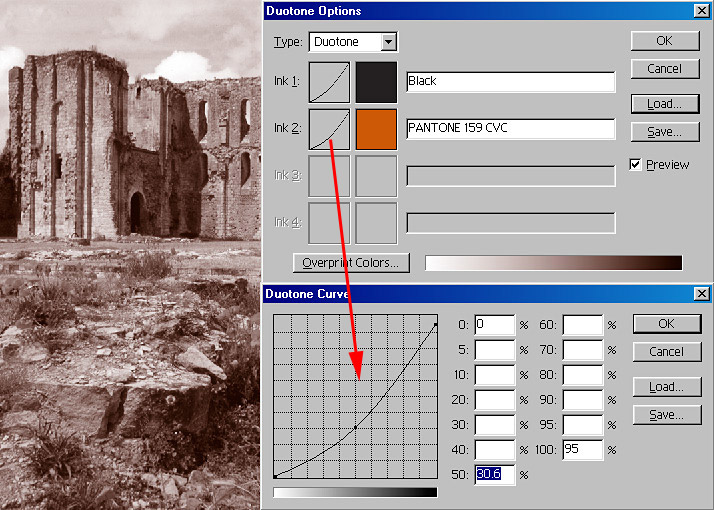Click the bottom-left start point of the curve
The height and width of the screenshot is (510, 714).
[x=275, y=476]
